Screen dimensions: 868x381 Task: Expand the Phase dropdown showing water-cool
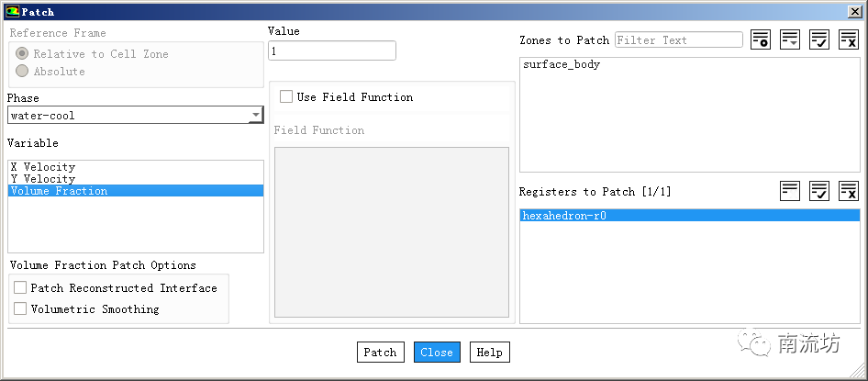point(255,116)
